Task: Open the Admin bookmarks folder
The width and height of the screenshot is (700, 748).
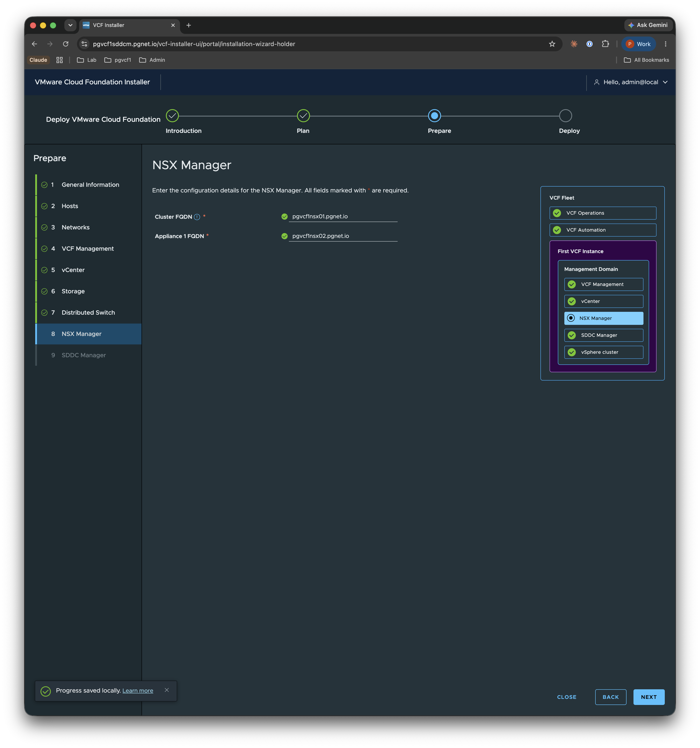Action: [x=152, y=60]
